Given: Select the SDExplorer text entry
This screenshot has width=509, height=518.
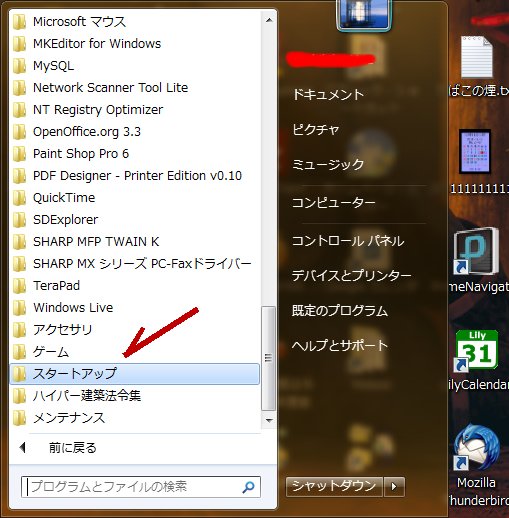Looking at the screenshot, I should click(x=65, y=220).
